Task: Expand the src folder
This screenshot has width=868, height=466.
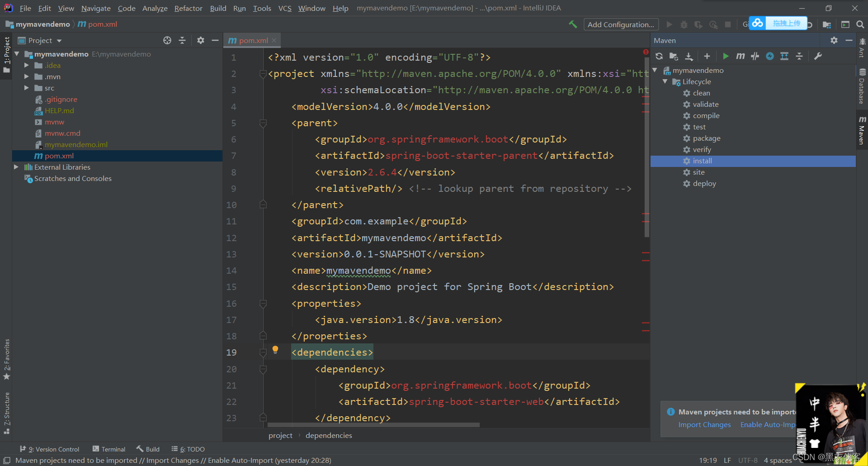Action: tap(27, 88)
